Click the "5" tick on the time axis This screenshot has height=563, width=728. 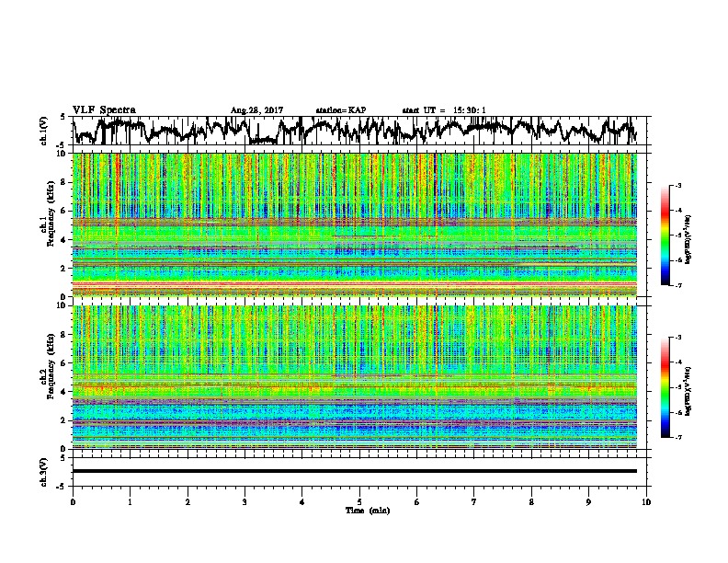coord(359,502)
